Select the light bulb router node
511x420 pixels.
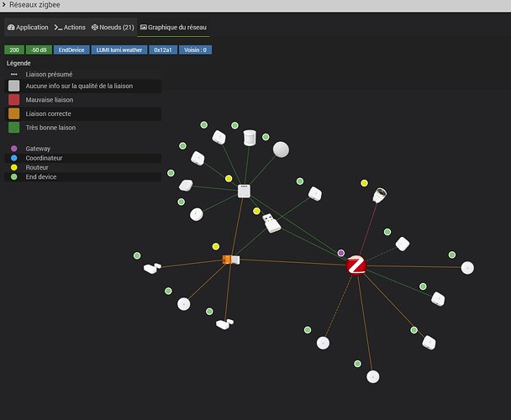379,195
